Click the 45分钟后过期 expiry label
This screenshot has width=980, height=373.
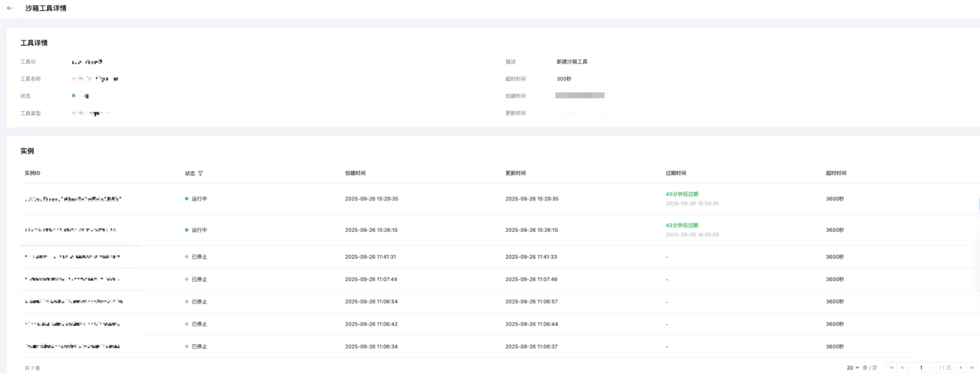pyautogui.click(x=681, y=194)
